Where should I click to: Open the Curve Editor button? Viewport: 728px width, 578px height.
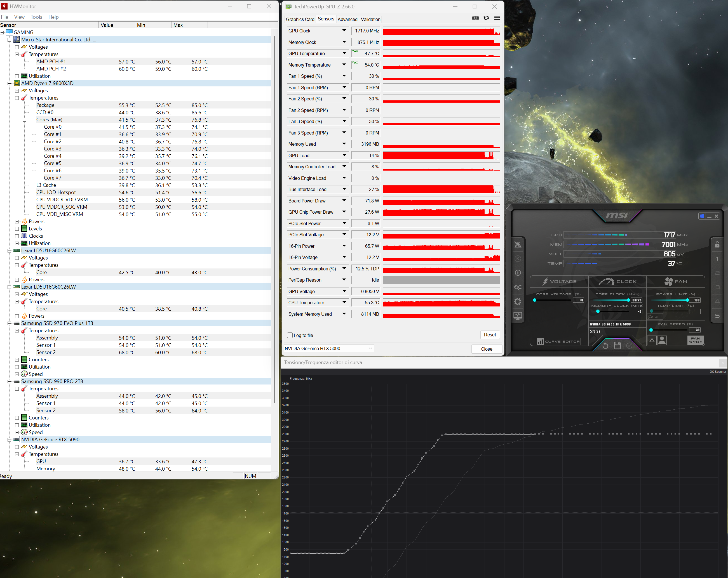pyautogui.click(x=559, y=341)
